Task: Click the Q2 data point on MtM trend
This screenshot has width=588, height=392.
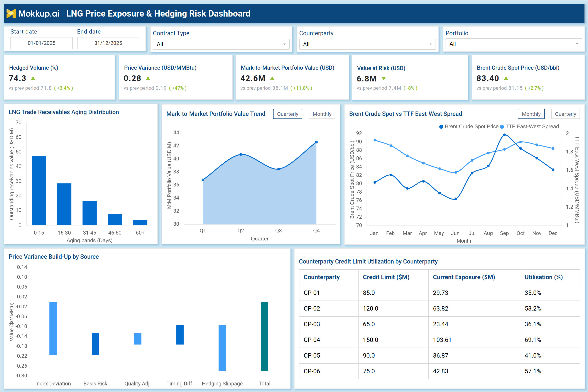Action: point(241,154)
